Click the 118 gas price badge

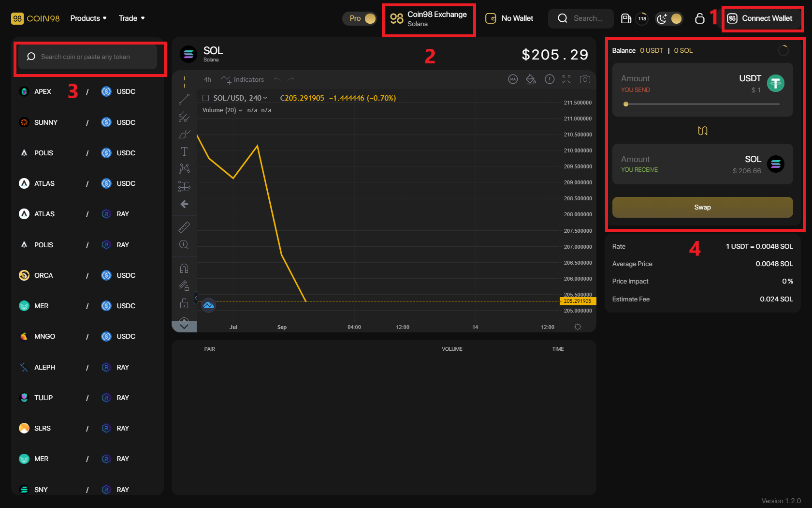coord(642,18)
